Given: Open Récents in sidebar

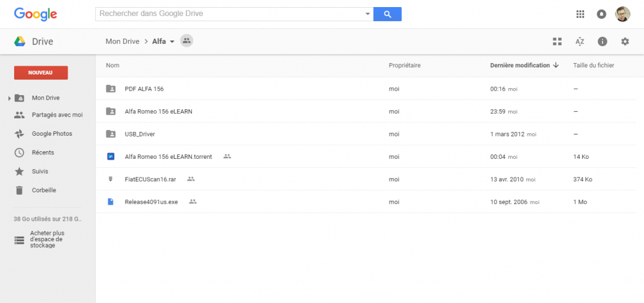Looking at the screenshot, I should [43, 152].
